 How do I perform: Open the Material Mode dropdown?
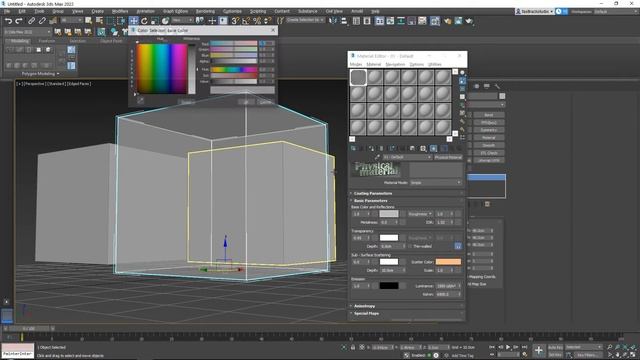436,182
